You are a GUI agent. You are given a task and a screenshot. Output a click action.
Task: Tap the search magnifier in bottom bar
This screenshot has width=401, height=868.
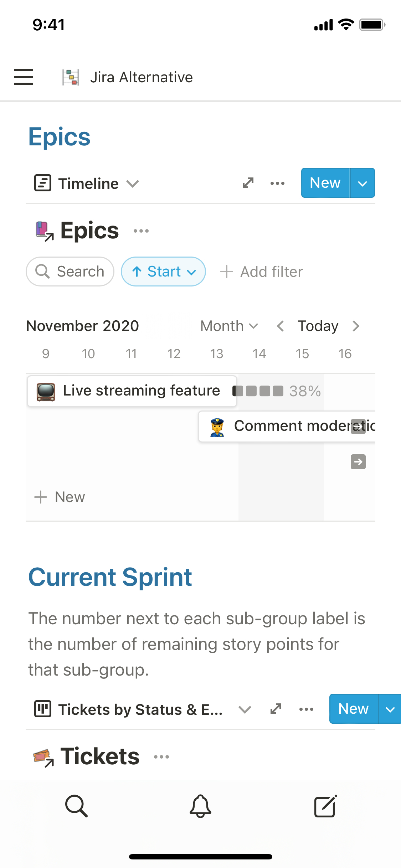[x=76, y=806]
